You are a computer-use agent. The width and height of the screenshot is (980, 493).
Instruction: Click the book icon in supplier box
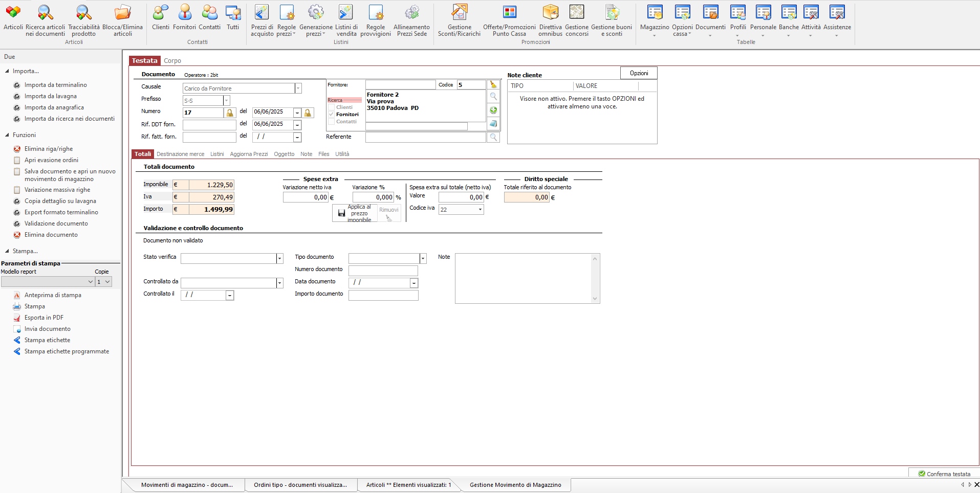493,123
